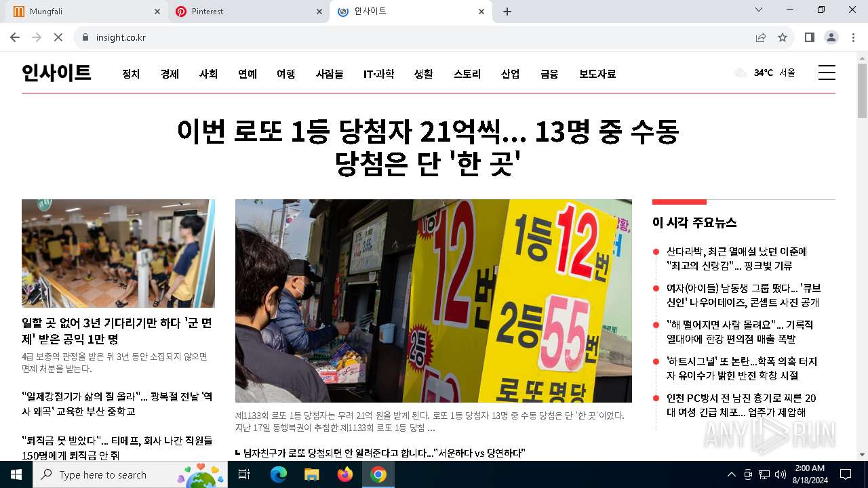Screen dimensions: 868x488
Task: Click the lottery article summary text
Action: pos(430,421)
